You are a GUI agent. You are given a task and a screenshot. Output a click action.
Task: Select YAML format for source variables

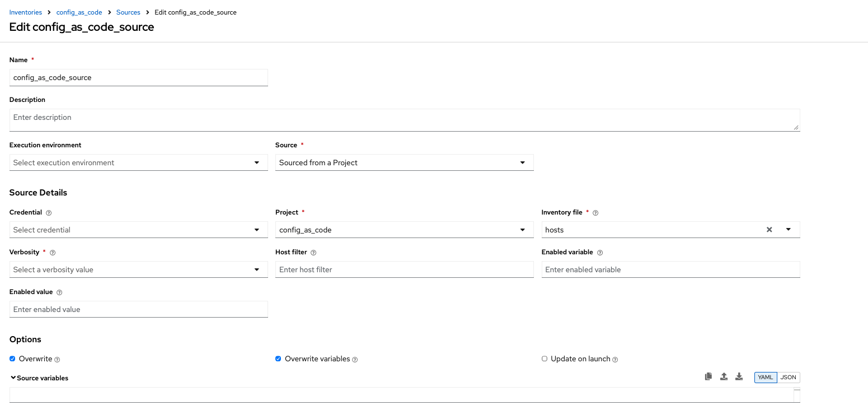765,378
